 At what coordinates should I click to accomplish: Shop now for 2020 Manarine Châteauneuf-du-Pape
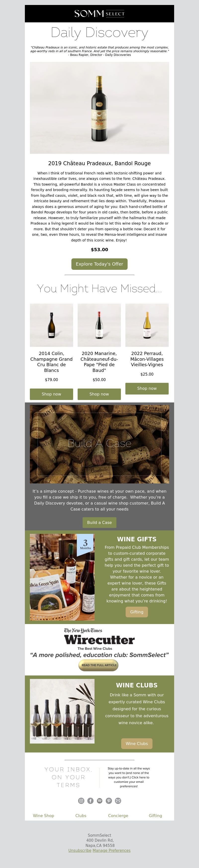pos(99,394)
